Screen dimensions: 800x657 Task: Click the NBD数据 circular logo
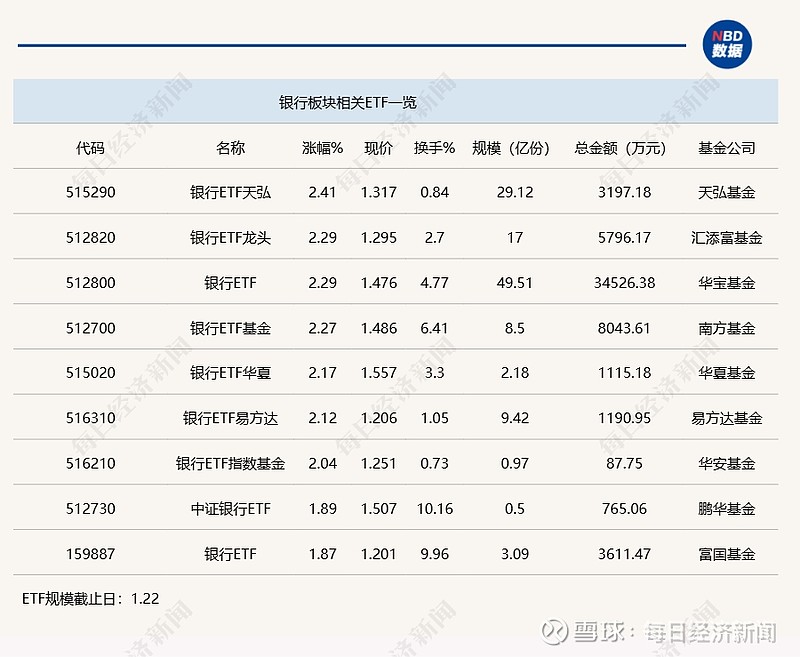pos(726,42)
